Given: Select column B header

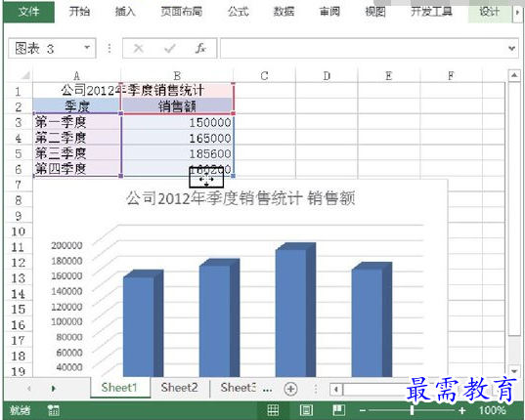Looking at the screenshot, I should pyautogui.click(x=177, y=75).
